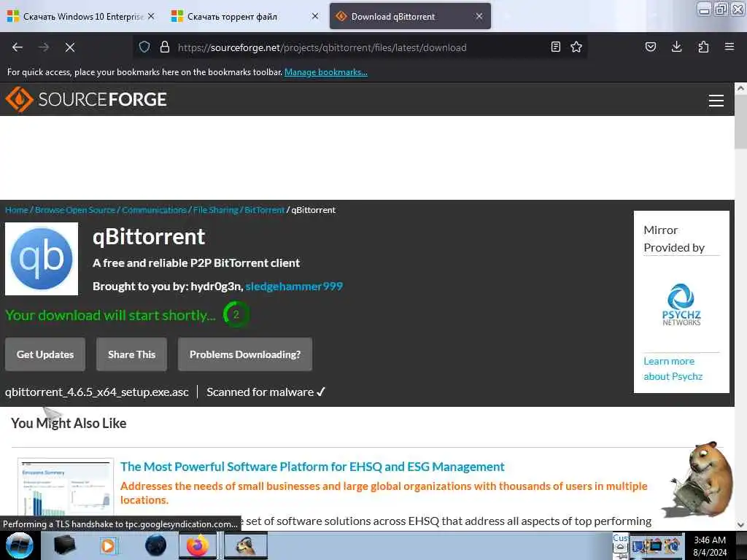Close the Скачать торрент файл tab
The height and width of the screenshot is (560, 747).
(315, 16)
